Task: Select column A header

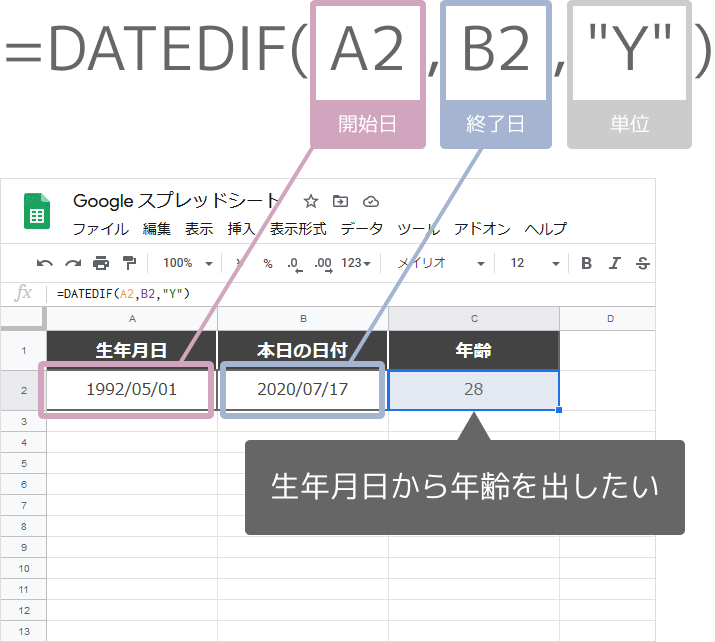Action: coord(132,319)
